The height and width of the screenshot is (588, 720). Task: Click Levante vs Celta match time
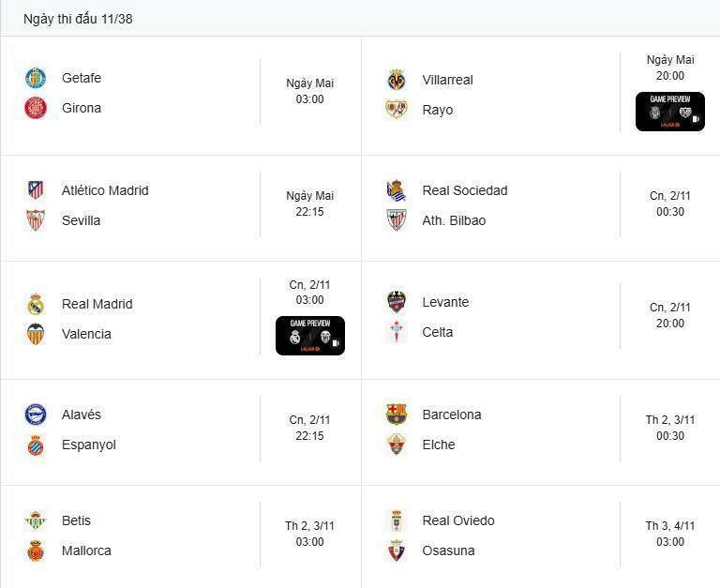coord(670,315)
